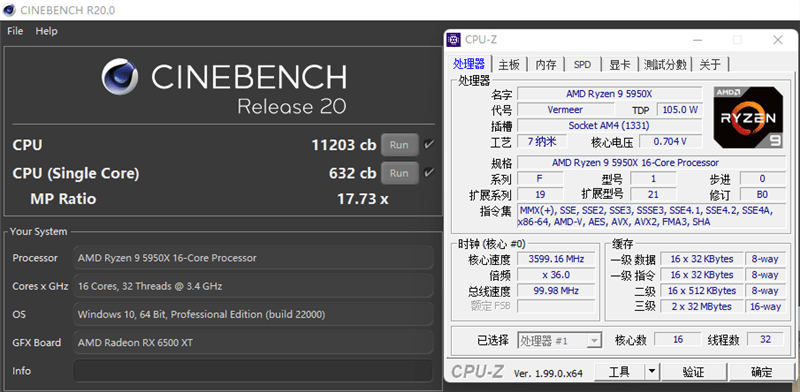Click the AMD Ryzen 9 logo image

(748, 117)
